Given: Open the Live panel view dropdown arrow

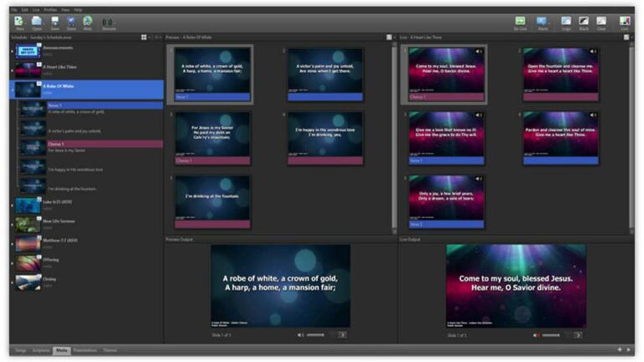Looking at the screenshot, I should coord(631,38).
